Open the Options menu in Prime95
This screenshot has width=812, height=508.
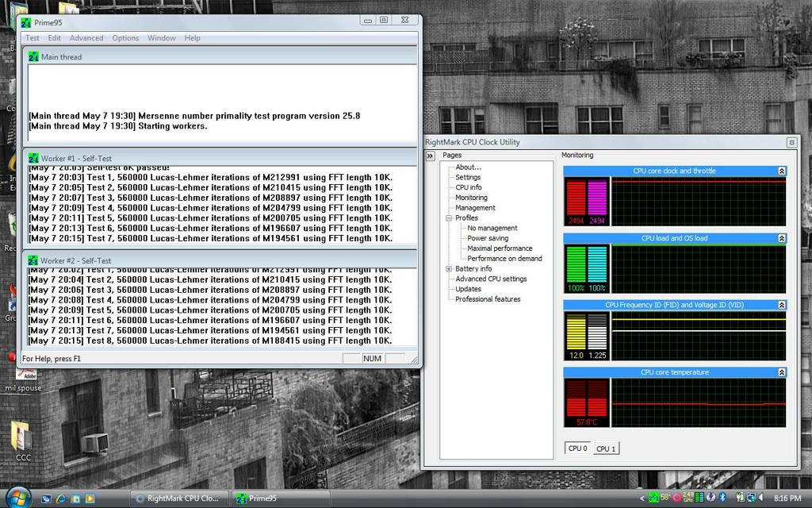point(125,38)
